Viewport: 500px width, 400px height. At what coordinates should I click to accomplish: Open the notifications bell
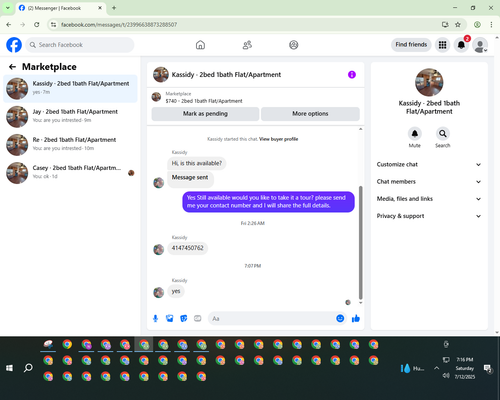(461, 45)
